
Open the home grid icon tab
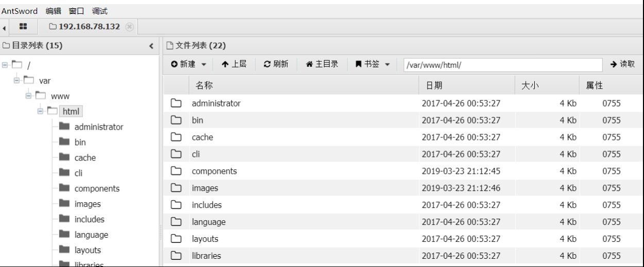pos(23,26)
